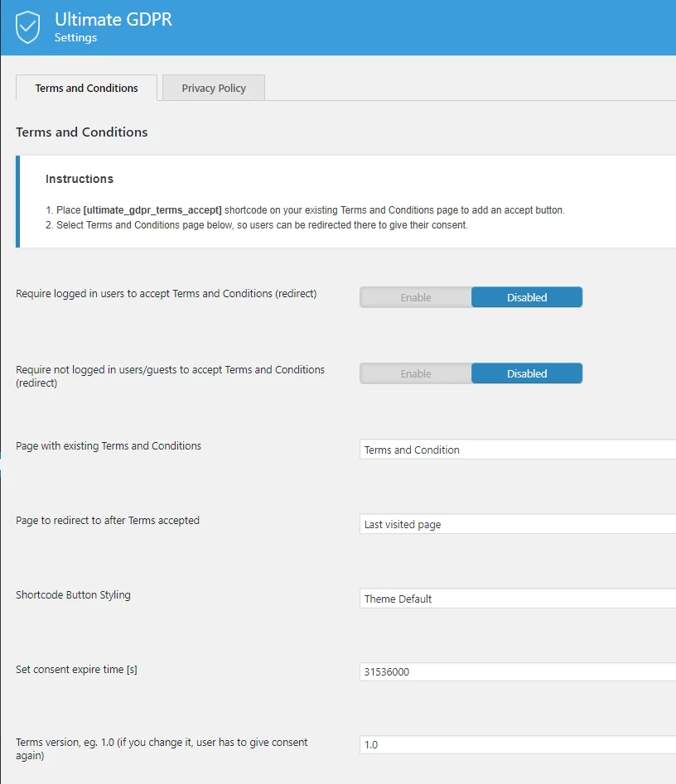Click Disabled on the logged-in users redirect toggle
This screenshot has width=676, height=784.
click(527, 297)
